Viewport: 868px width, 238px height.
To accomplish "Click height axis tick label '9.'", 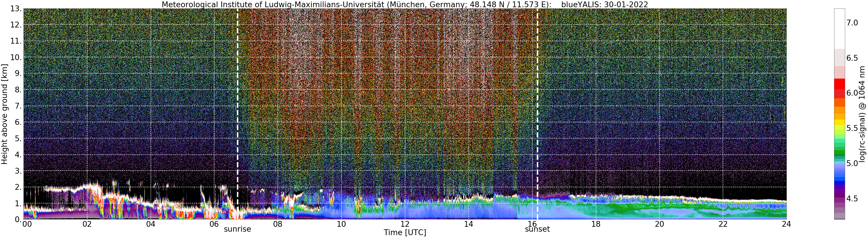I will coord(18,73).
